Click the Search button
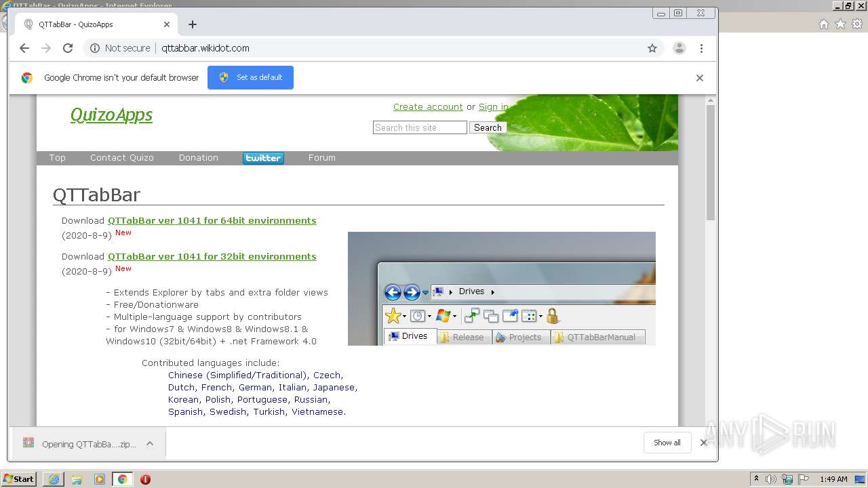 [488, 127]
